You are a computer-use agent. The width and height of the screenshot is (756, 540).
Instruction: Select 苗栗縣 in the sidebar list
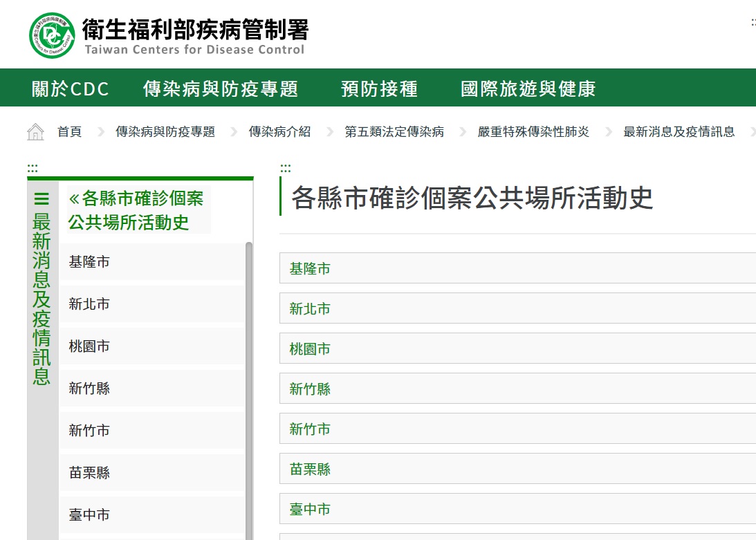point(152,472)
